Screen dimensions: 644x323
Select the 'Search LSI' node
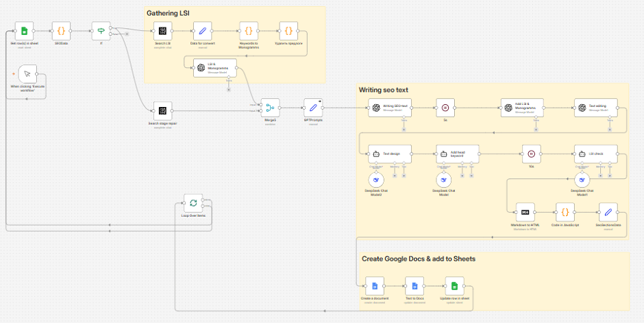pos(162,31)
